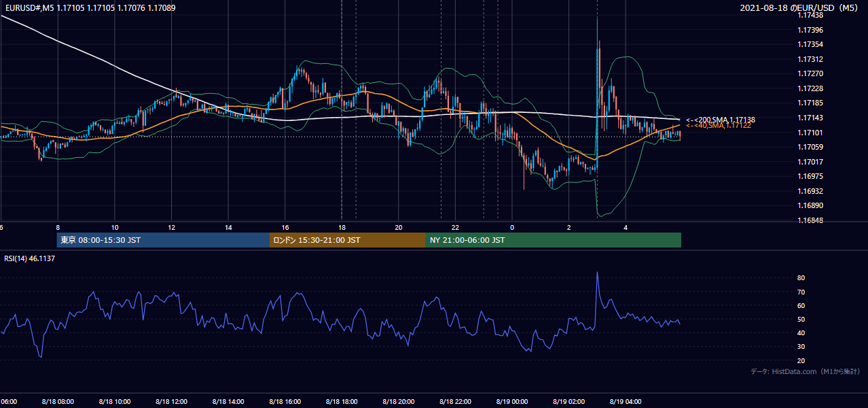The image size is (868, 408).
Task: Click RSI axis level 20
Action: pos(801,360)
